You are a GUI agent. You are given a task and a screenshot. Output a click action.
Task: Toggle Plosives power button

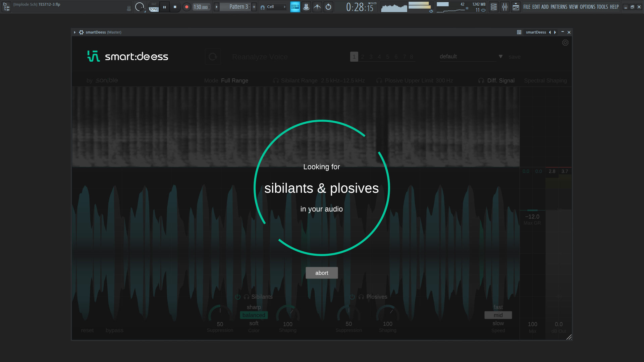pos(352,297)
